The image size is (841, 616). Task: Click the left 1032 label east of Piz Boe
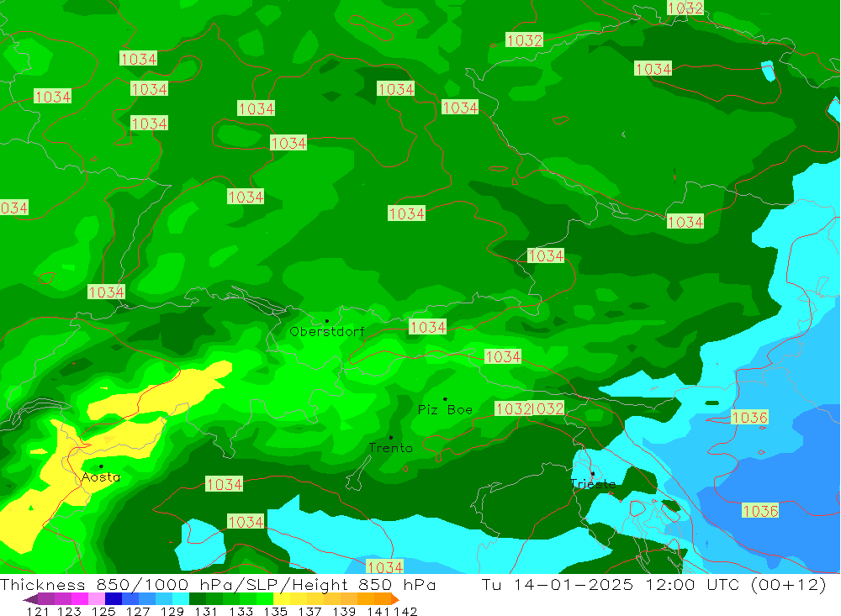pyautogui.click(x=513, y=409)
